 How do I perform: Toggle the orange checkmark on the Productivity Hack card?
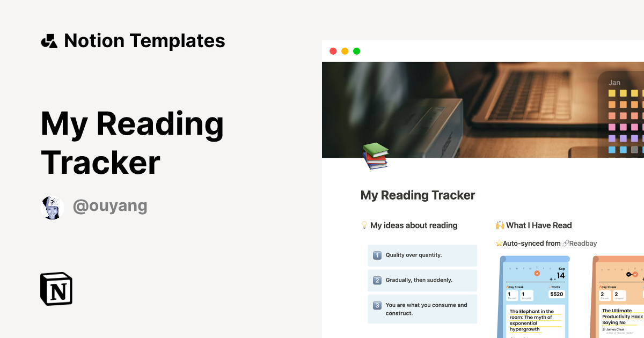tap(635, 275)
